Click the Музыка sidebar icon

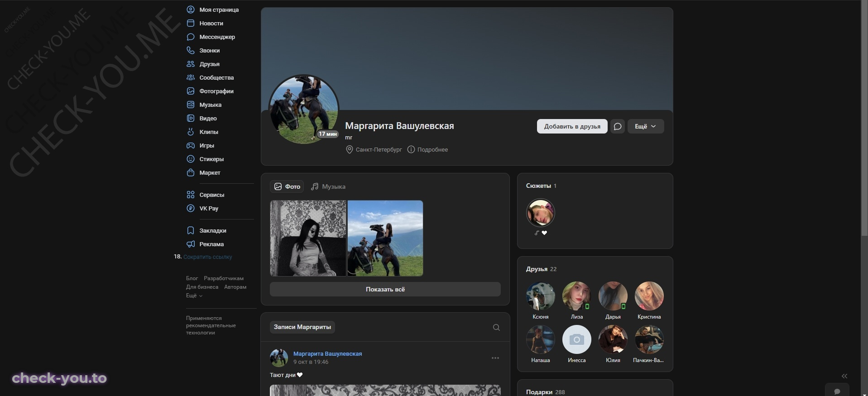(x=191, y=105)
